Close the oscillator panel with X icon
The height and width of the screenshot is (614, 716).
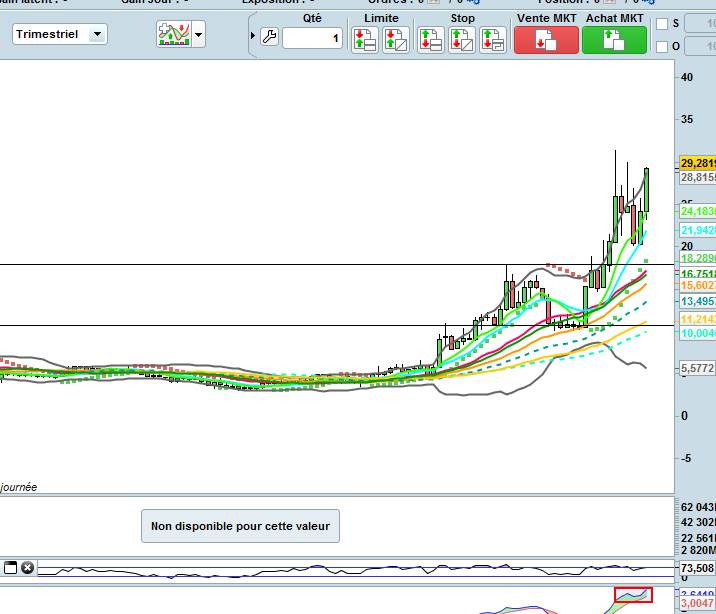point(27,567)
